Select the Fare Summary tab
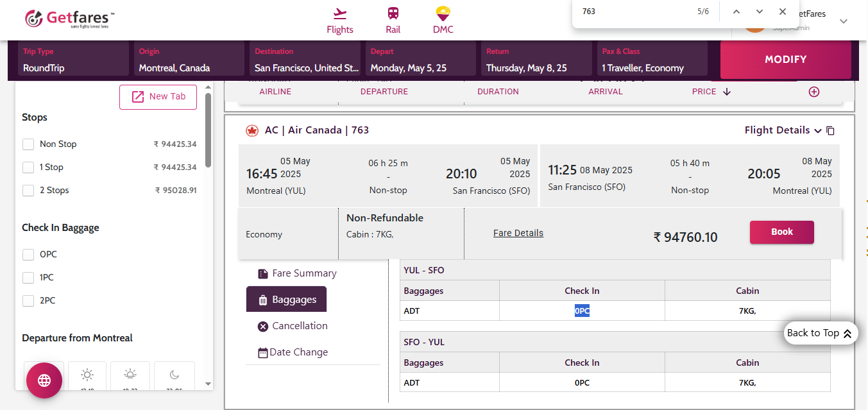Image resolution: width=868 pixels, height=410 pixels. [297, 273]
